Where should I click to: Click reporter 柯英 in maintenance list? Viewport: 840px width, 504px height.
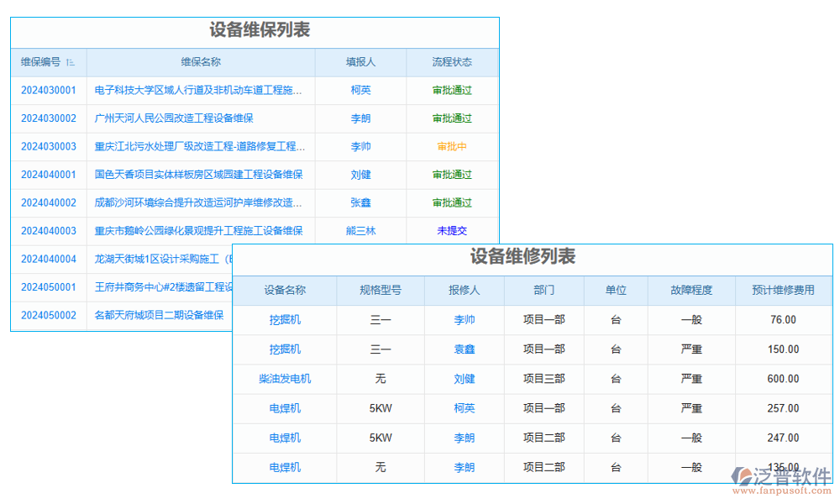click(x=360, y=90)
